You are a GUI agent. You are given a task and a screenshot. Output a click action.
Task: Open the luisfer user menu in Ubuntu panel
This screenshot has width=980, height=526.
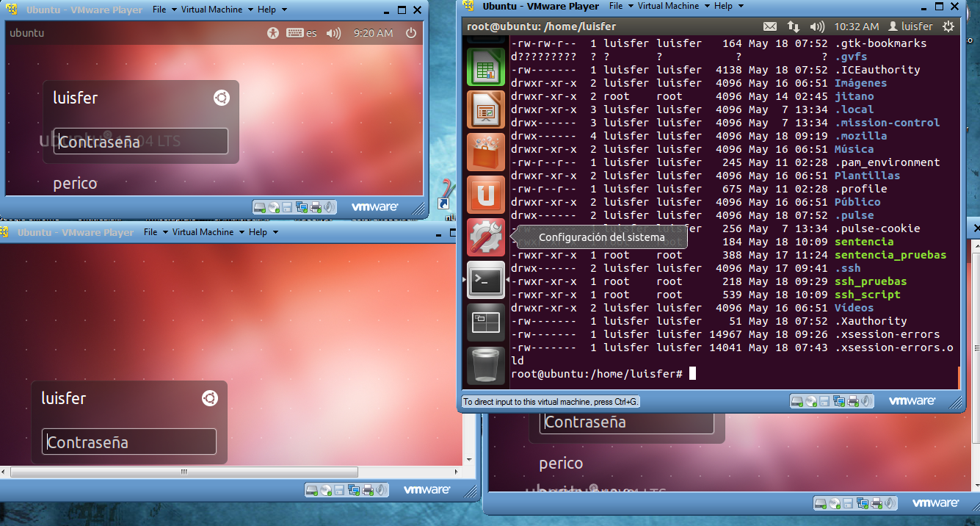(x=910, y=26)
